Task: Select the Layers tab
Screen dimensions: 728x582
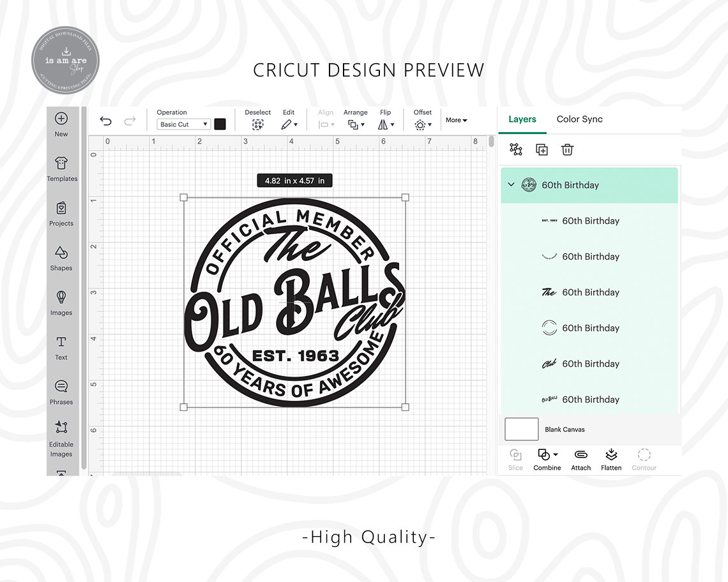Action: (522, 119)
